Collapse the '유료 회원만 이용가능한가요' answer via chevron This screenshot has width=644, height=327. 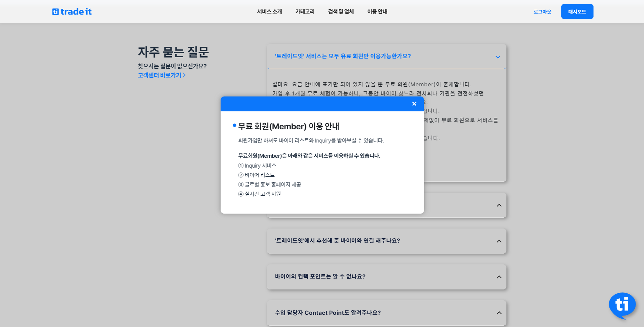tap(498, 57)
